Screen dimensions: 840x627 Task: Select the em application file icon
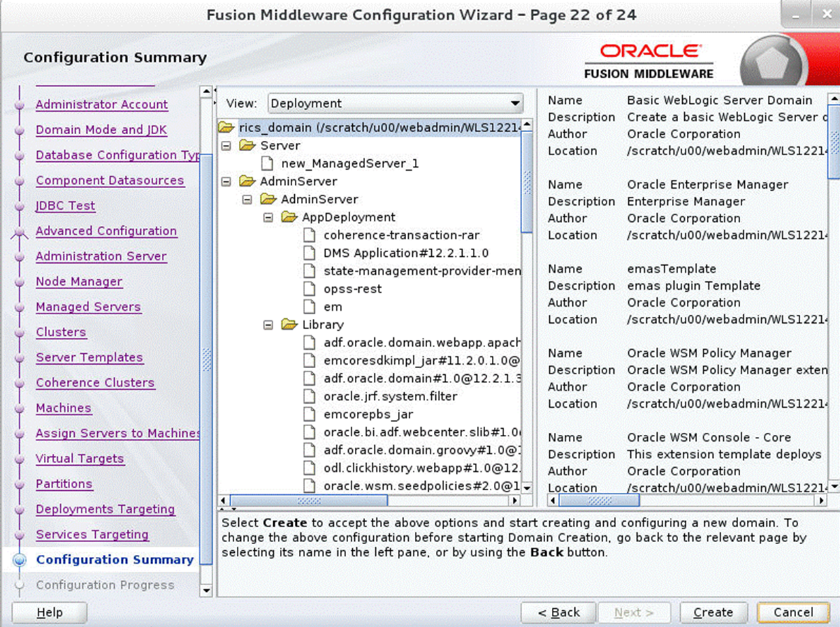click(308, 307)
